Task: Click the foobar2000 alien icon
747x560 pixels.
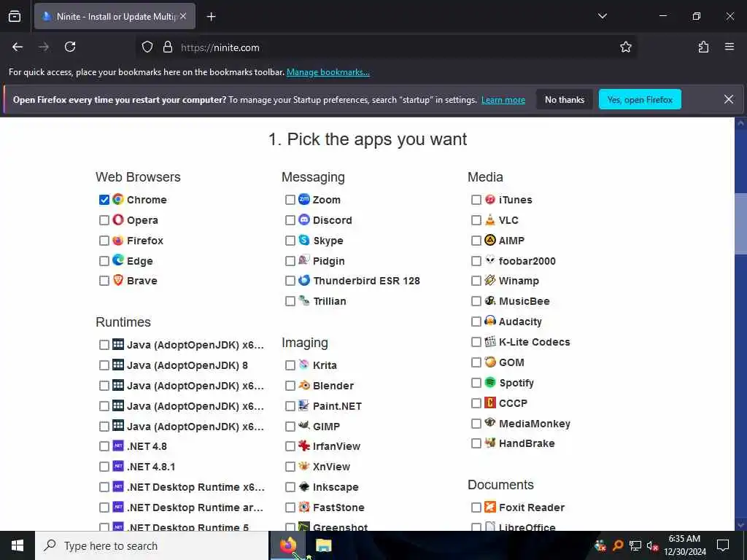Action: click(x=490, y=260)
